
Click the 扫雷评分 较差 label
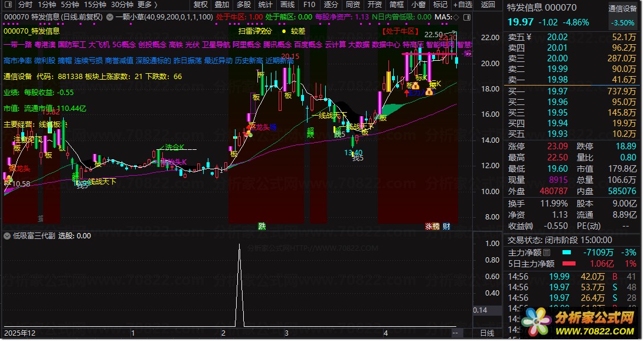272,31
